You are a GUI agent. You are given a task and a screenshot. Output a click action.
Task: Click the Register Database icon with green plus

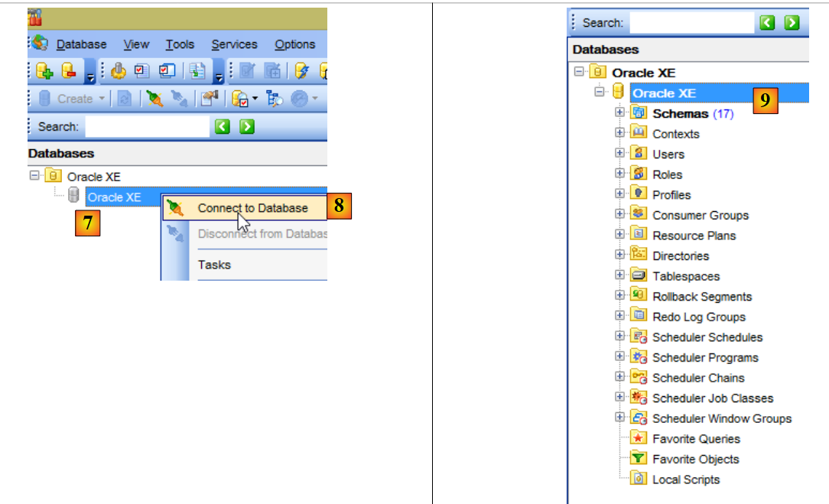44,71
